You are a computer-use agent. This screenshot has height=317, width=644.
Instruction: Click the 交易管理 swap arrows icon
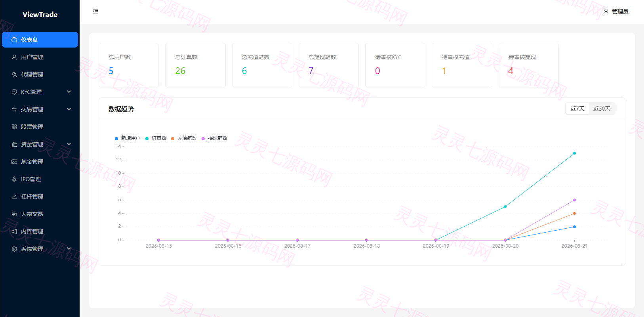point(14,109)
